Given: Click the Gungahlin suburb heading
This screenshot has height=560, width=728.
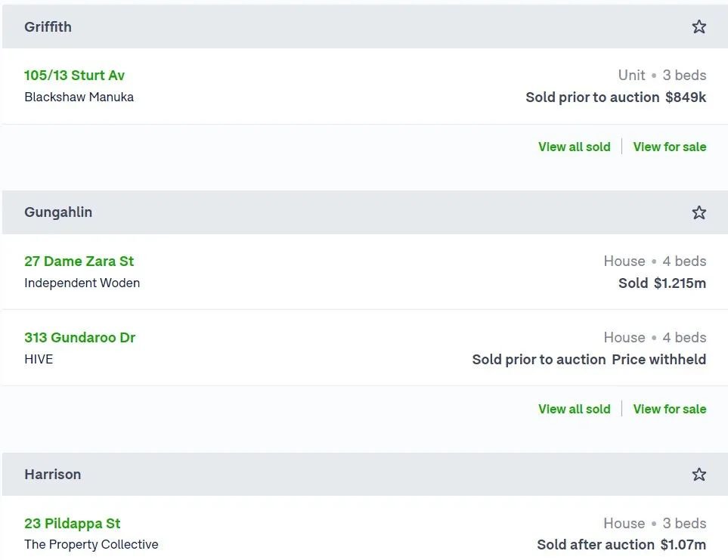Looking at the screenshot, I should point(58,212).
